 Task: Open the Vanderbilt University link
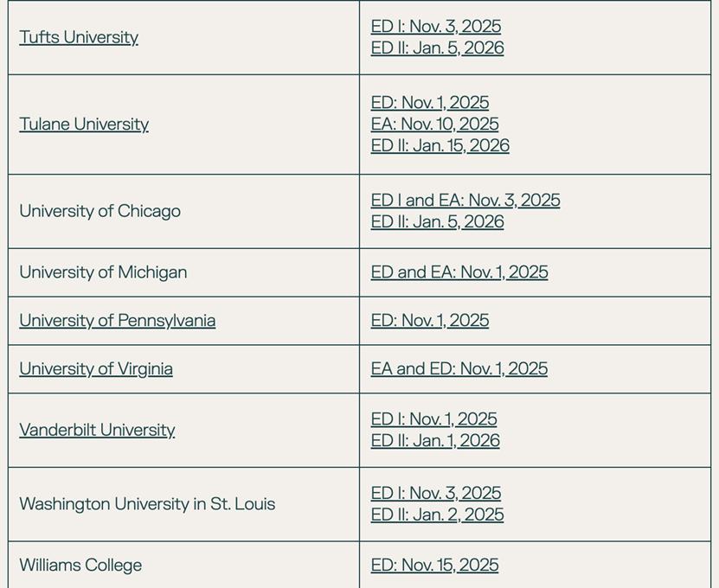click(x=97, y=430)
